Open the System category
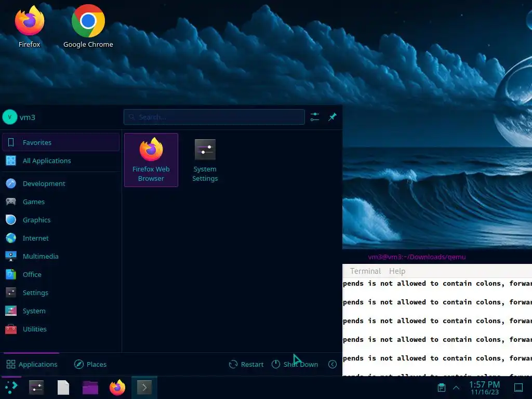The width and height of the screenshot is (532, 399). pyautogui.click(x=61, y=311)
